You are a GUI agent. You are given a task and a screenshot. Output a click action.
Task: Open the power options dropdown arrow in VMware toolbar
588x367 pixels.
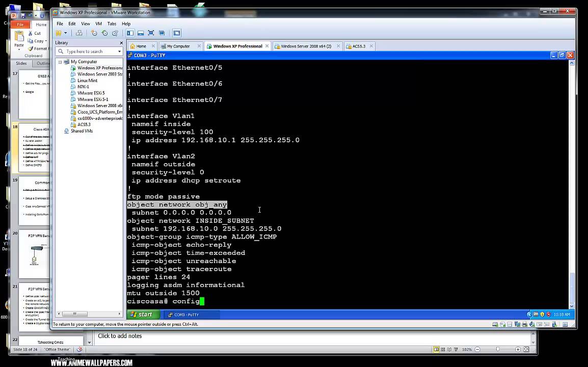[x=65, y=33]
